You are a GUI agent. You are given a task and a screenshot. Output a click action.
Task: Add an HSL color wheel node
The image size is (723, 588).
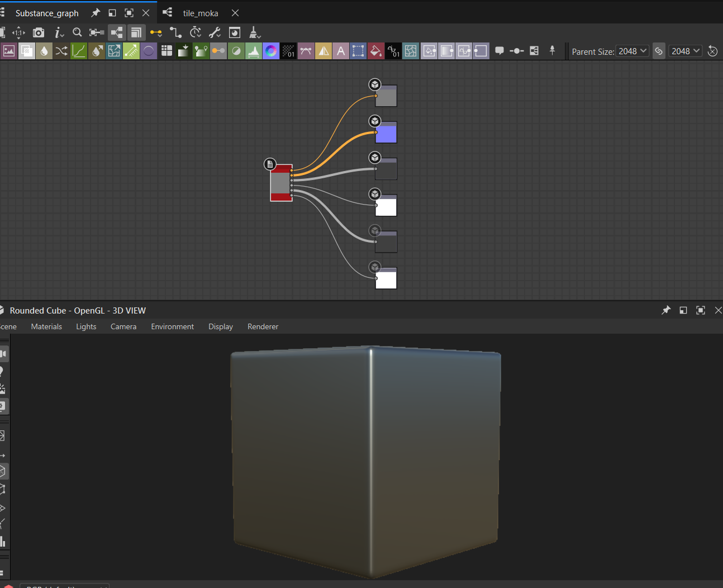point(271,51)
